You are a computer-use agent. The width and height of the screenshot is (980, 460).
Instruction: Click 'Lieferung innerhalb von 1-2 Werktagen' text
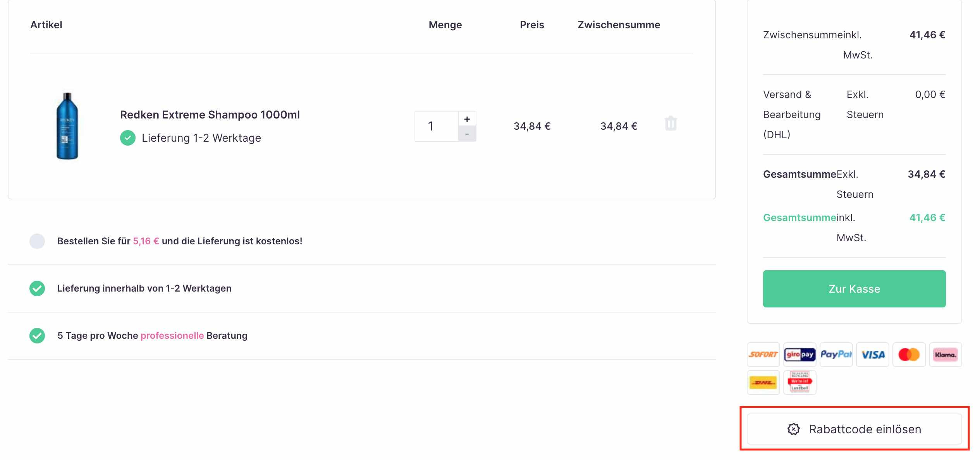144,288
